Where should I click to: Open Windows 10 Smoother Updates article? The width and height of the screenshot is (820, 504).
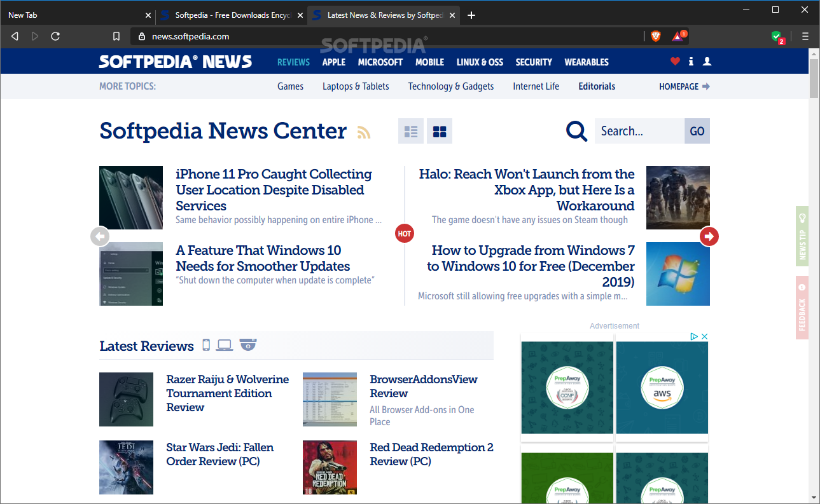point(263,258)
